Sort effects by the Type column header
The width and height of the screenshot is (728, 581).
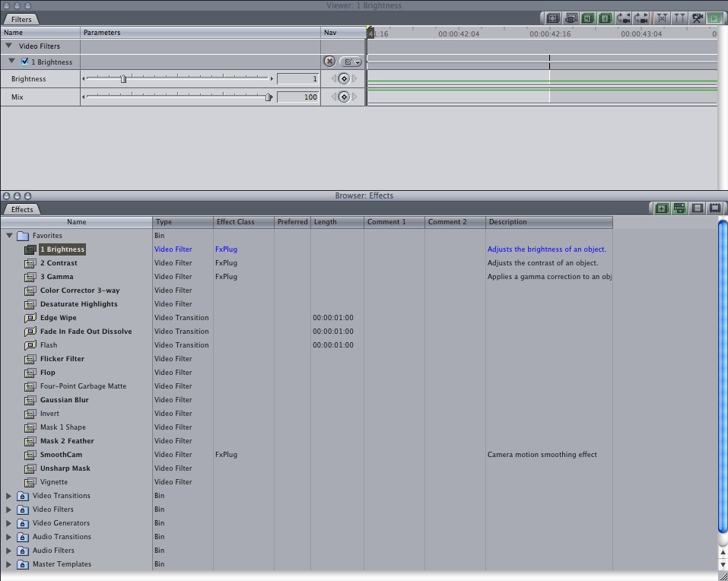(x=183, y=222)
